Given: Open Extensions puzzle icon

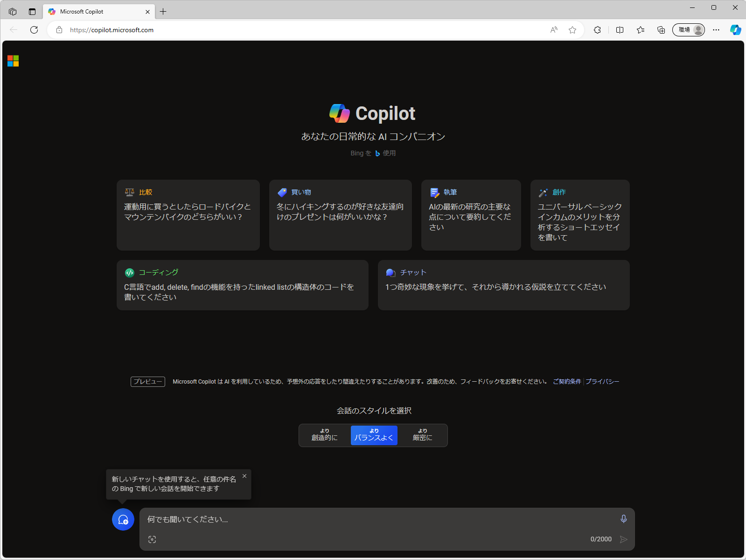Looking at the screenshot, I should coord(597,30).
